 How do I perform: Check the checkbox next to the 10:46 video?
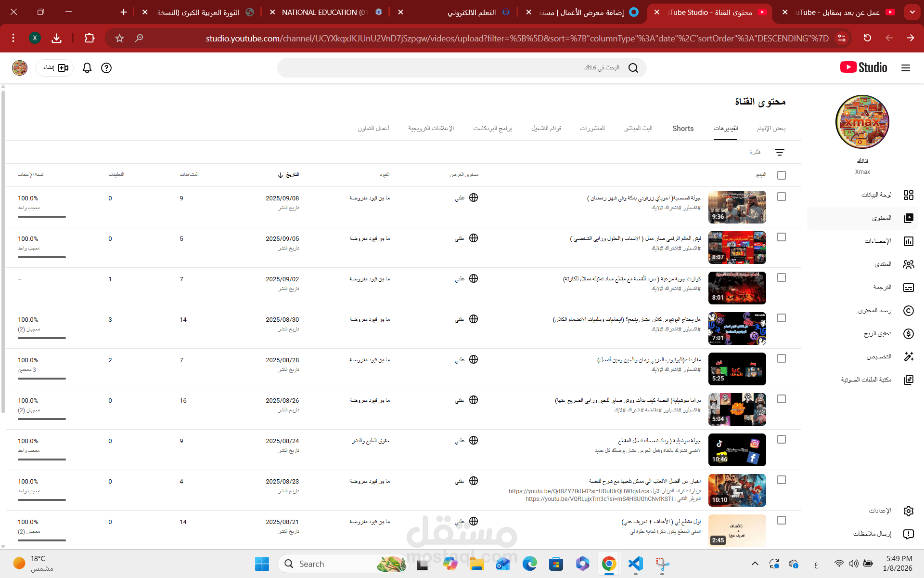[x=783, y=439]
